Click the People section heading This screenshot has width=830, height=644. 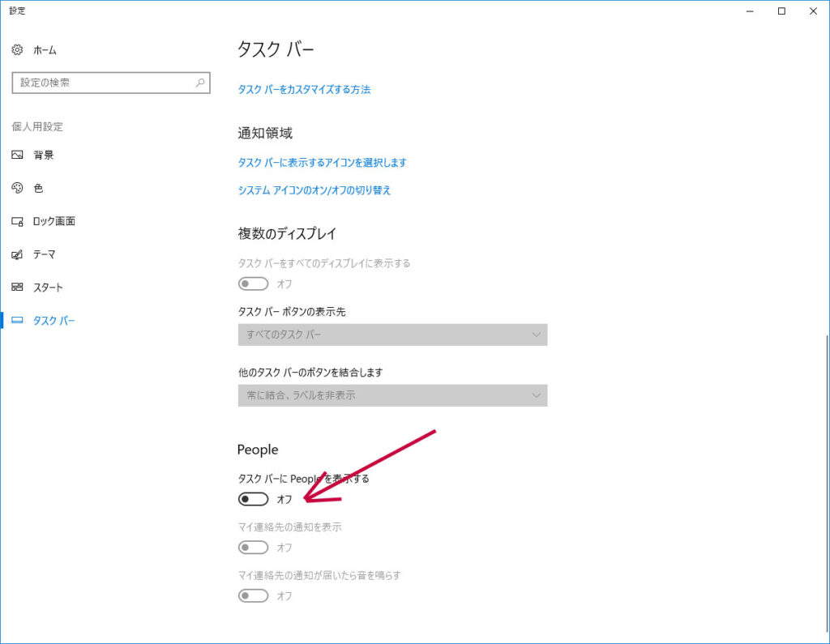coord(257,450)
